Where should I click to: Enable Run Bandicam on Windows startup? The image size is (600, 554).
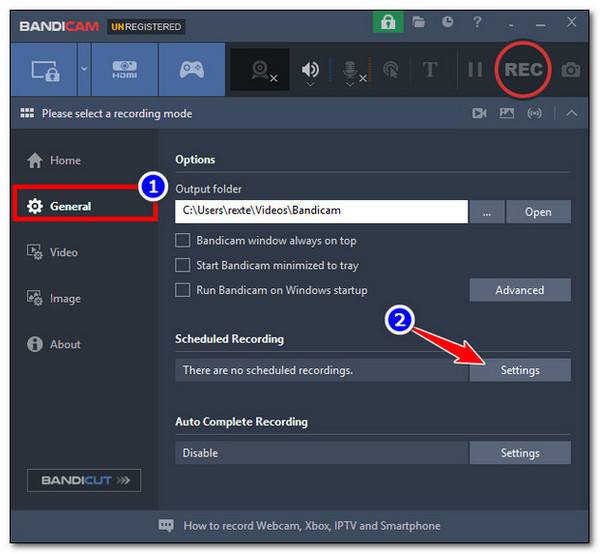coord(183,290)
